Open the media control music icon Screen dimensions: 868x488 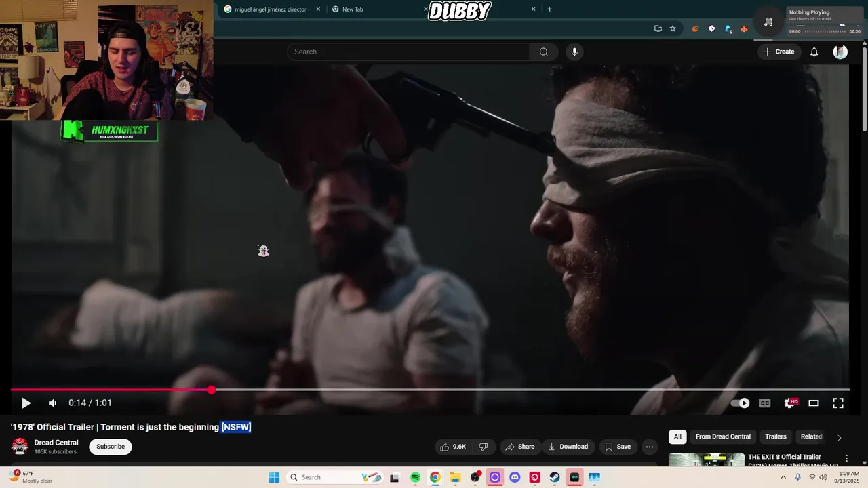point(768,22)
